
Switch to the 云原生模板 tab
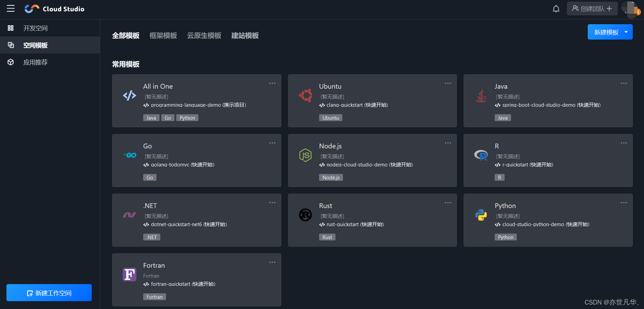click(204, 35)
